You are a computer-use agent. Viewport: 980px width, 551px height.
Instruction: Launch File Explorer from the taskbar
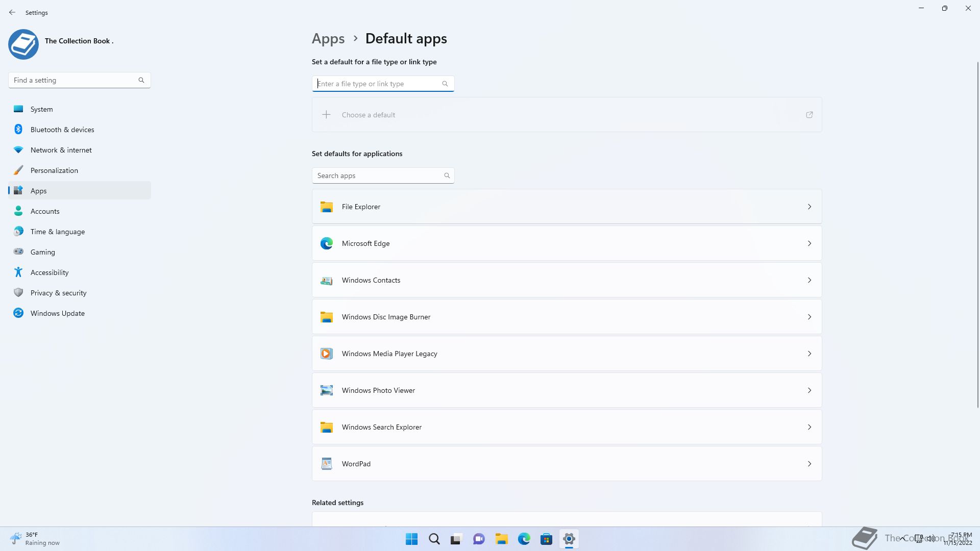[x=501, y=539]
